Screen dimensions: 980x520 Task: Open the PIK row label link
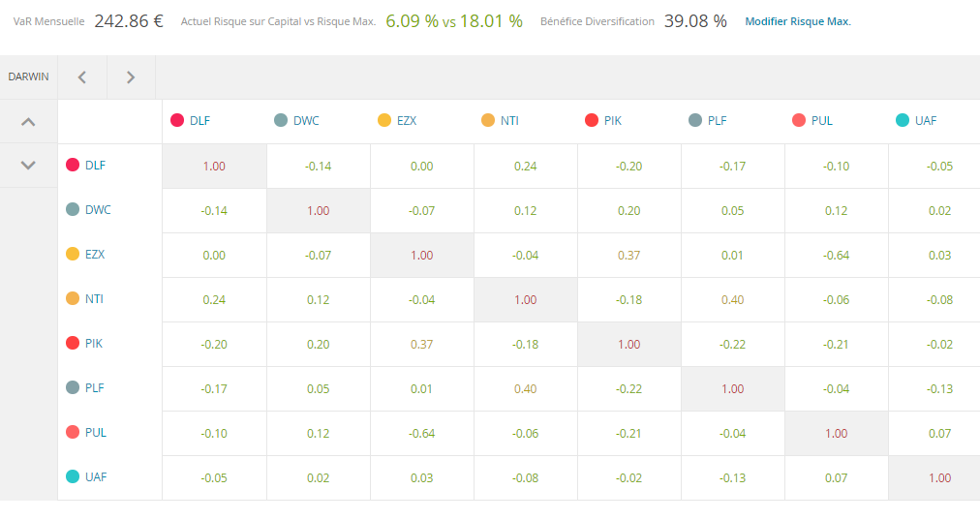[x=94, y=344]
